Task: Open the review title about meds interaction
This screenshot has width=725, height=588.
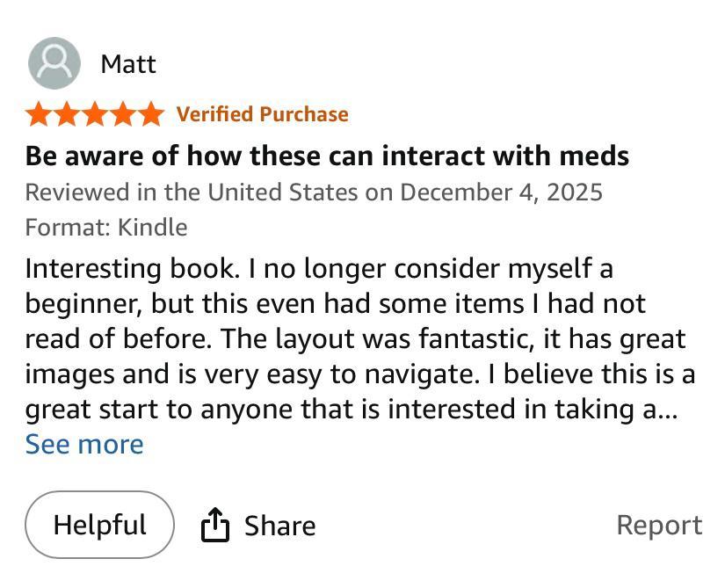Action: pyautogui.click(x=327, y=156)
